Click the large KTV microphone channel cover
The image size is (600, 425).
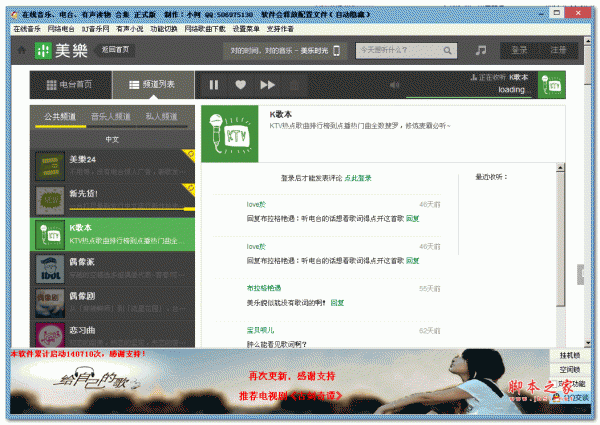(230, 134)
